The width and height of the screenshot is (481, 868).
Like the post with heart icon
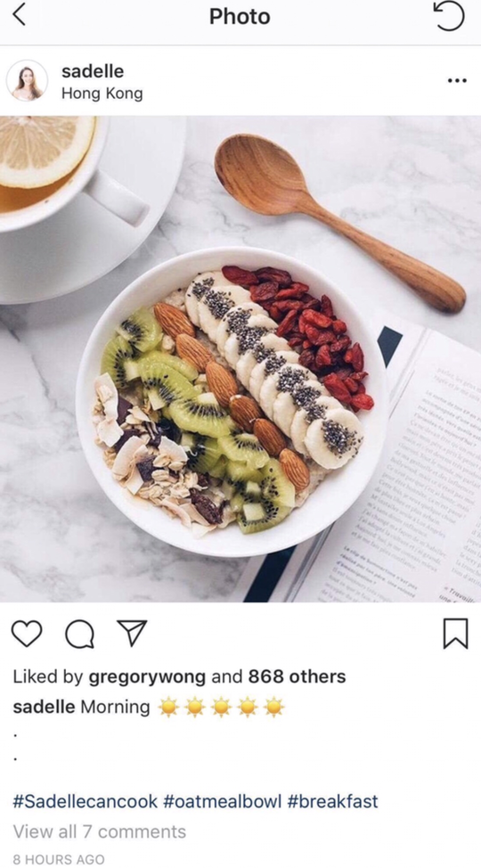click(27, 634)
